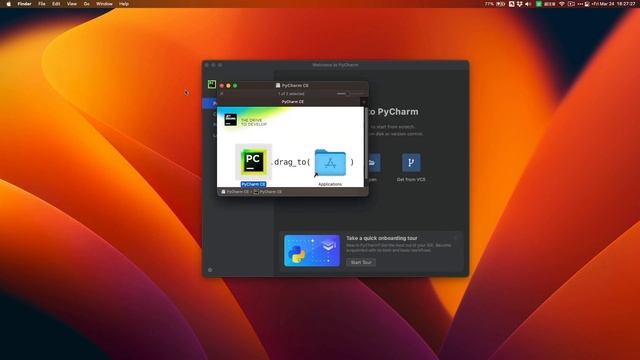Open the View menu
This screenshot has height=360, width=640.
coord(72,4)
